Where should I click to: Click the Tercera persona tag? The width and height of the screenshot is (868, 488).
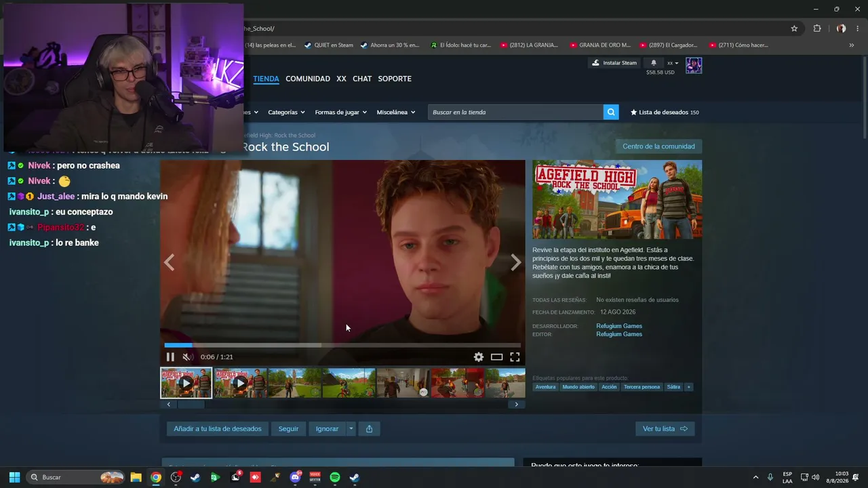642,387
